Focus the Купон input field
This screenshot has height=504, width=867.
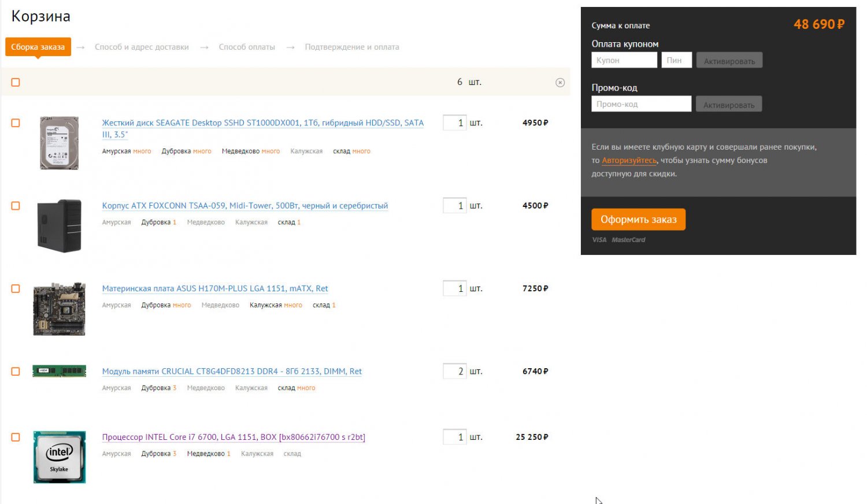pyautogui.click(x=624, y=60)
